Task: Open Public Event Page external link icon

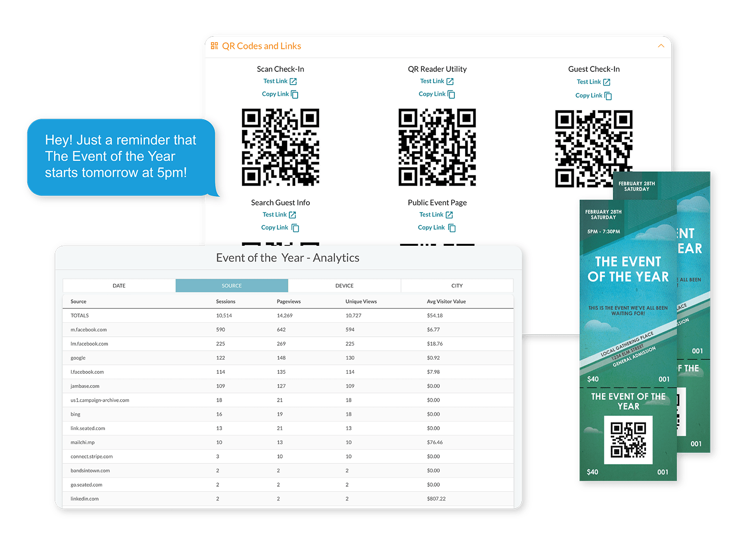Action: [450, 215]
